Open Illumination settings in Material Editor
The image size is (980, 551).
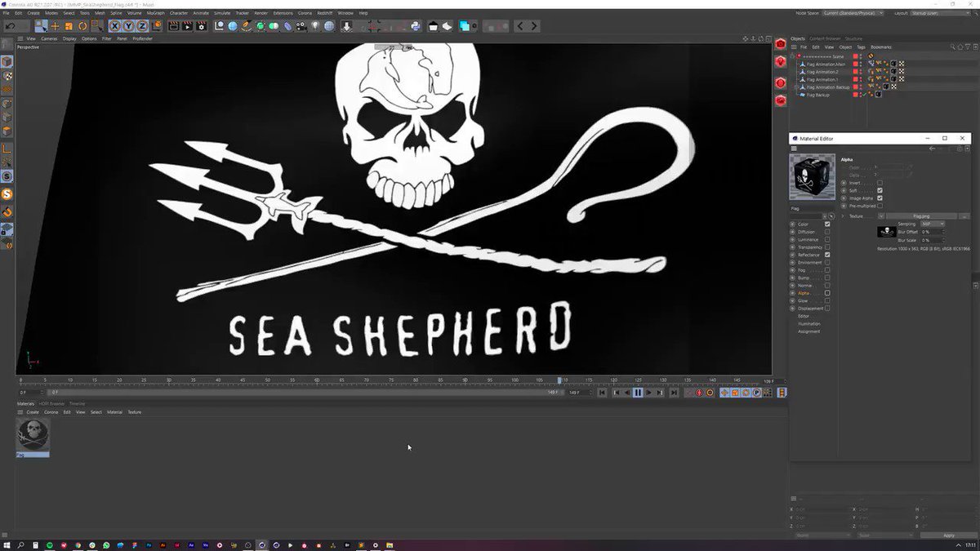809,324
